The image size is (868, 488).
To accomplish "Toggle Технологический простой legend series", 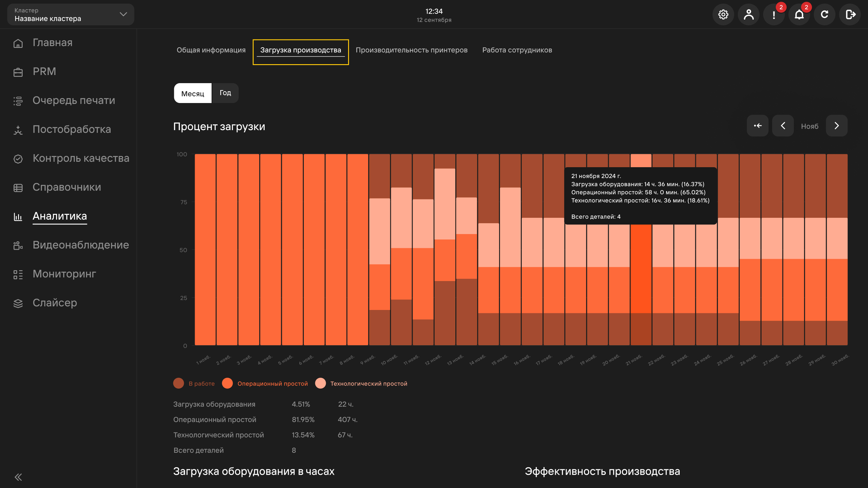I will (361, 383).
